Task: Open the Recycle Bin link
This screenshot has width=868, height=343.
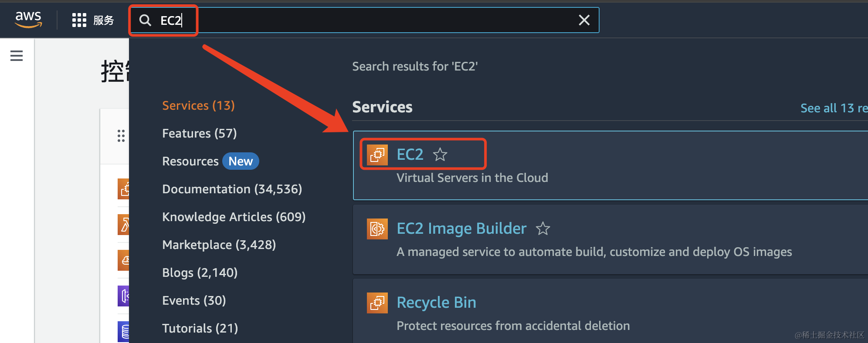Action: (436, 303)
